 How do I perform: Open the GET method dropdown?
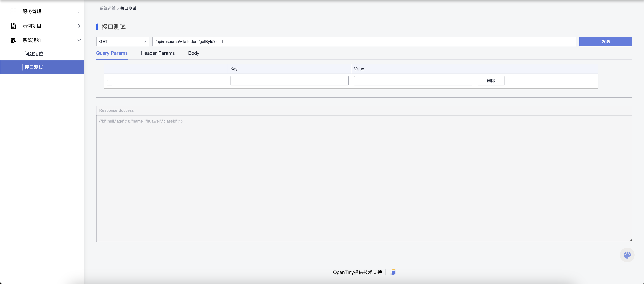click(123, 42)
